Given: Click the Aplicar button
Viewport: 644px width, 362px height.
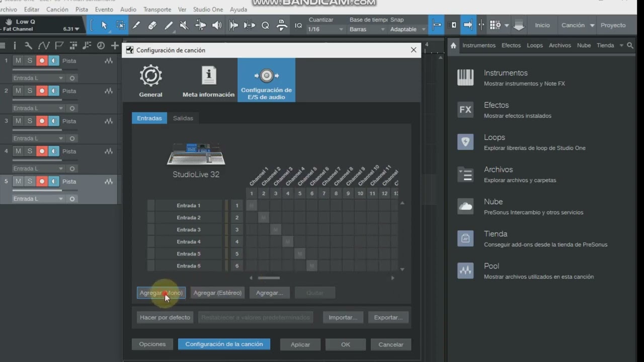Looking at the screenshot, I should pyautogui.click(x=300, y=344).
